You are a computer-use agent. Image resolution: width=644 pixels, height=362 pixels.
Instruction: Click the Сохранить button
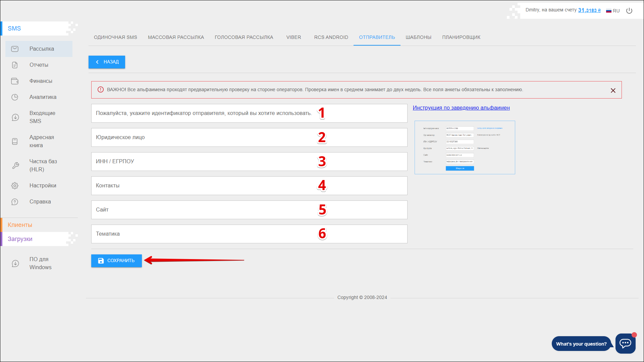point(116,261)
